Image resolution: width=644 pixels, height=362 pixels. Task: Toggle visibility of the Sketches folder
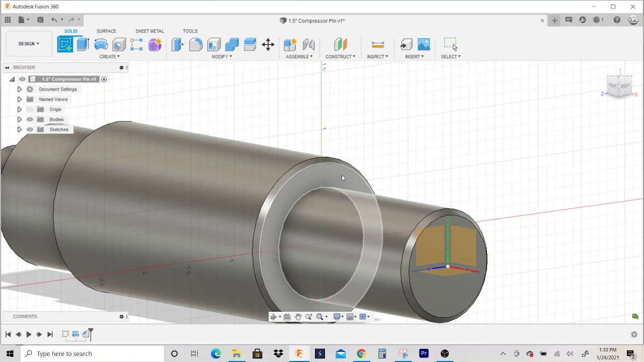pos(30,129)
